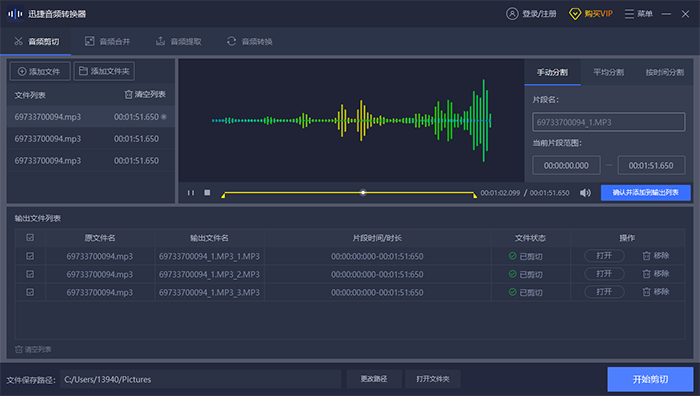Click the 添加文件 button

point(40,71)
